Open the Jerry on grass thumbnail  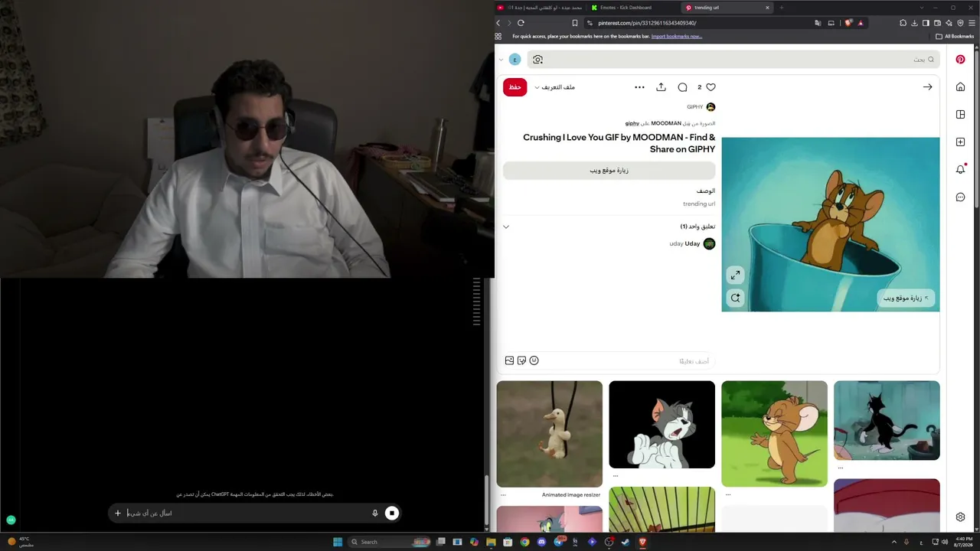[774, 434]
